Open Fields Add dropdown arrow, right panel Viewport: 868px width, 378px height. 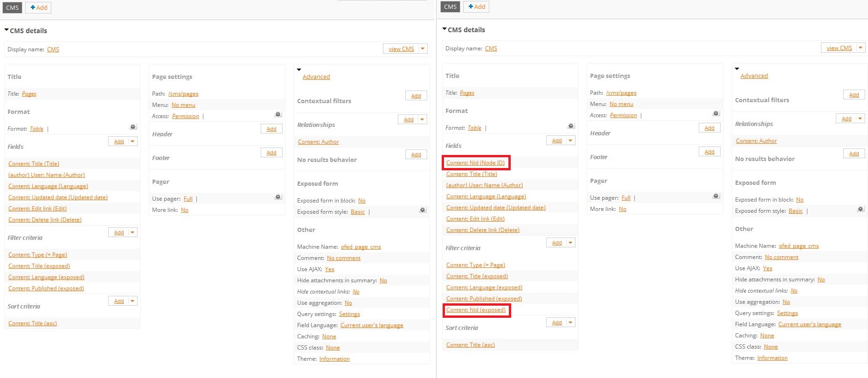point(570,140)
